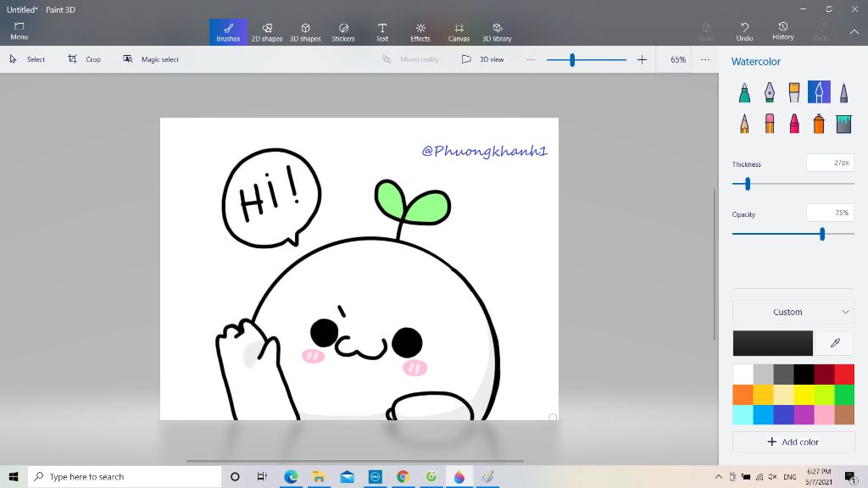Open the Mail app from the taskbar
This screenshot has height=488, width=868.
click(347, 476)
